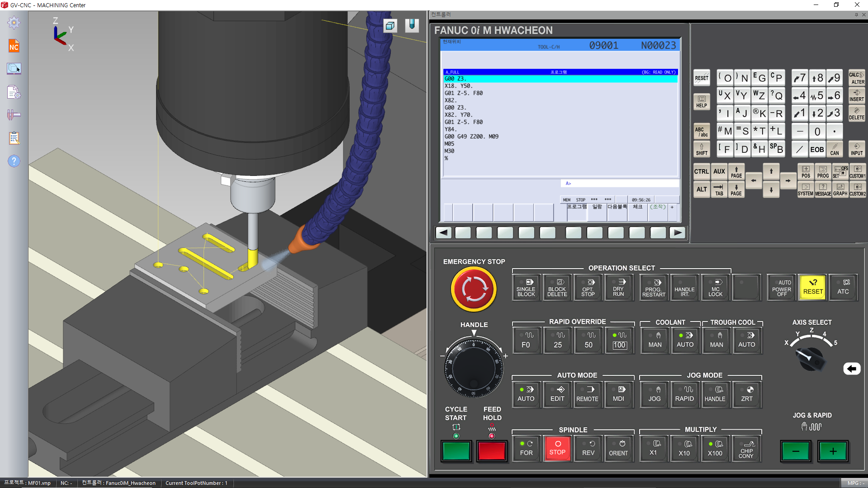Click the controller RESET key on keypad
The image size is (868, 488).
click(x=702, y=78)
